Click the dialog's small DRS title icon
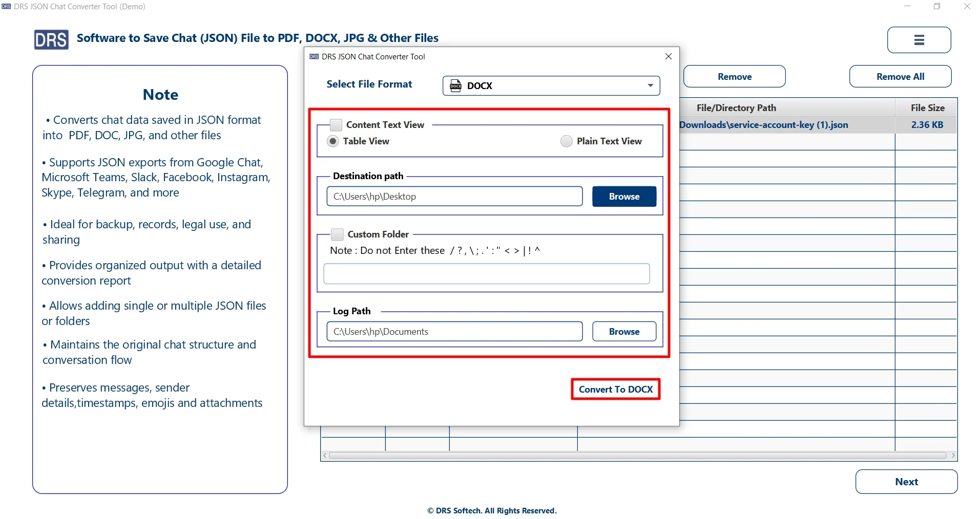Viewport: 980px width, 519px height. click(314, 57)
